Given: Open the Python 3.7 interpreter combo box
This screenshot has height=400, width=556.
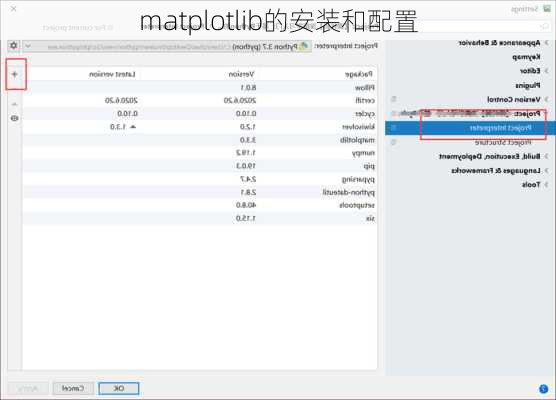Looking at the screenshot, I should click(167, 46).
